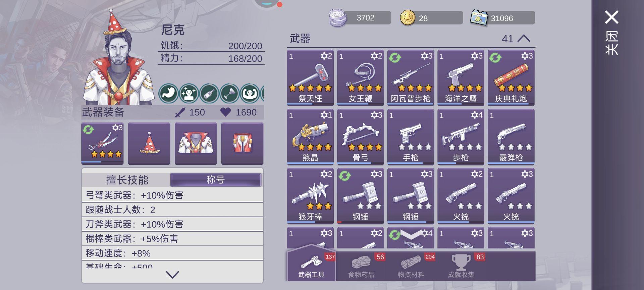Expand the skills list down arrow
The width and height of the screenshot is (644, 290).
click(x=172, y=275)
